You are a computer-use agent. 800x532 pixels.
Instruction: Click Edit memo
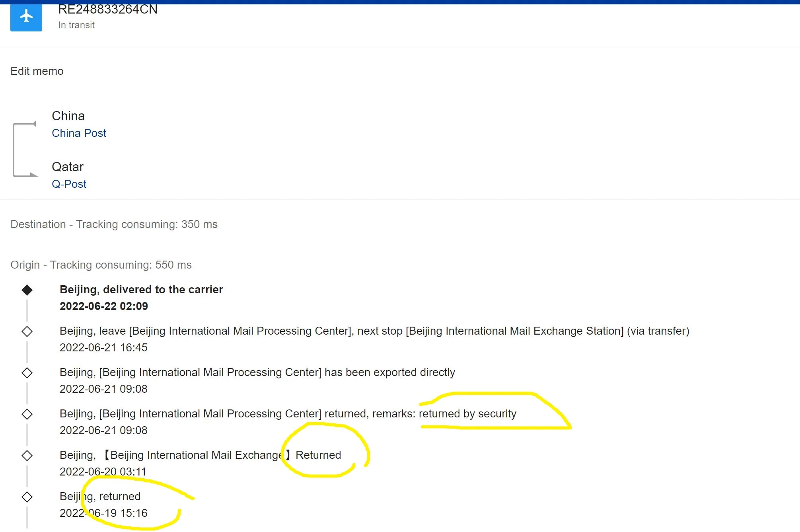(x=37, y=71)
